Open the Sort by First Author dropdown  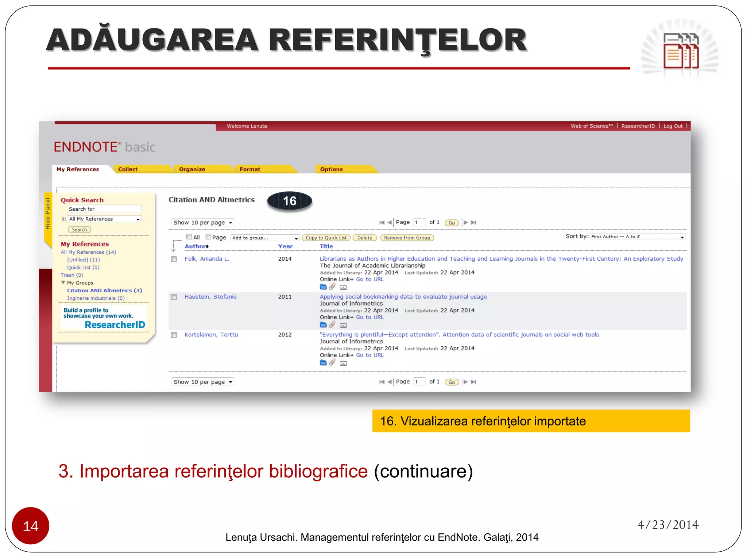(638, 237)
